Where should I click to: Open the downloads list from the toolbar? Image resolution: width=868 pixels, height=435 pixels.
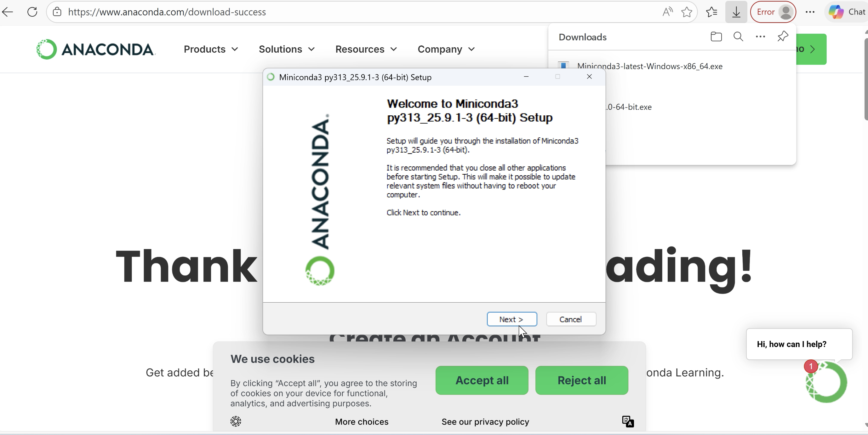736,12
